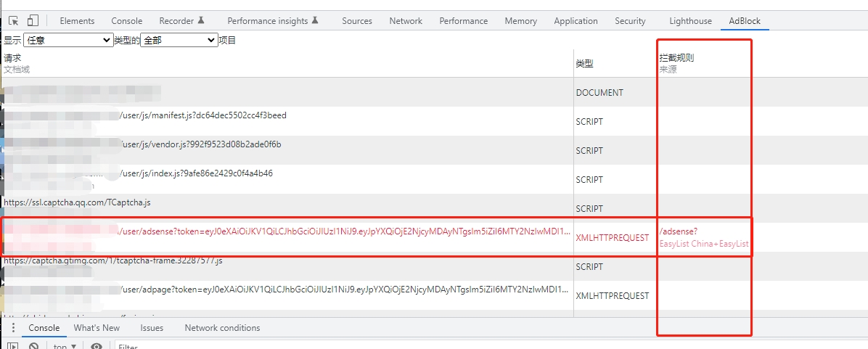Click the ssl.captcha.qq.com TCaptcha.js request
The height and width of the screenshot is (349, 868).
click(77, 202)
